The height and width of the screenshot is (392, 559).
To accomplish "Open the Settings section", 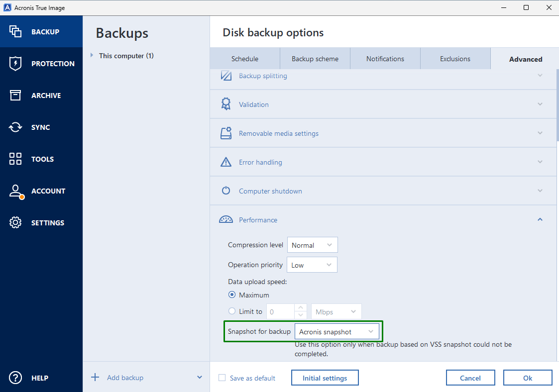I will [41, 222].
